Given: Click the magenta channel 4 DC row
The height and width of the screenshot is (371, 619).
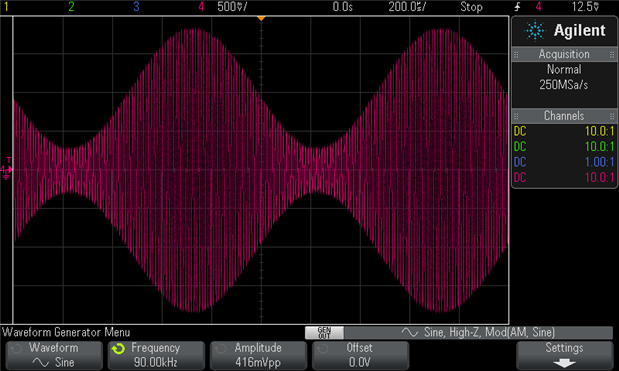Looking at the screenshot, I should point(564,177).
